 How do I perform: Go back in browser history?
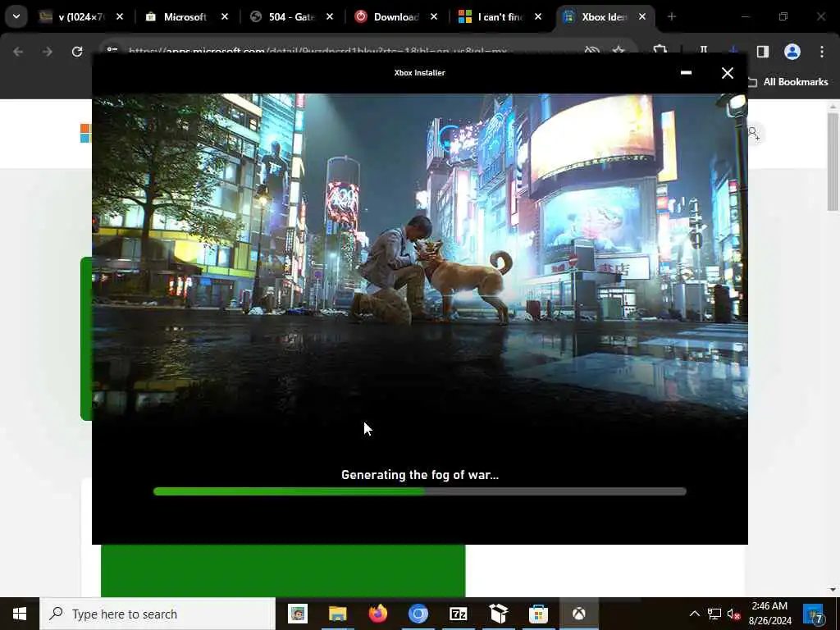click(18, 52)
